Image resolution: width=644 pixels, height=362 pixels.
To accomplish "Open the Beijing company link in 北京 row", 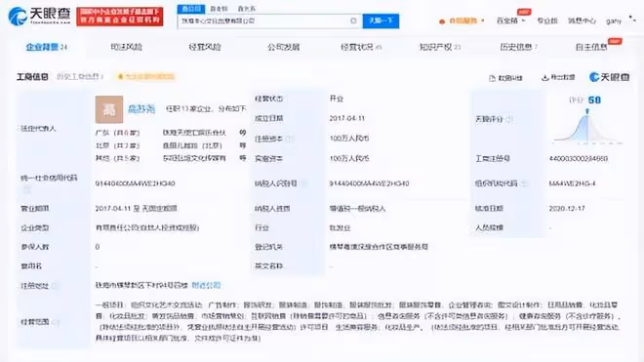I will (x=192, y=145).
